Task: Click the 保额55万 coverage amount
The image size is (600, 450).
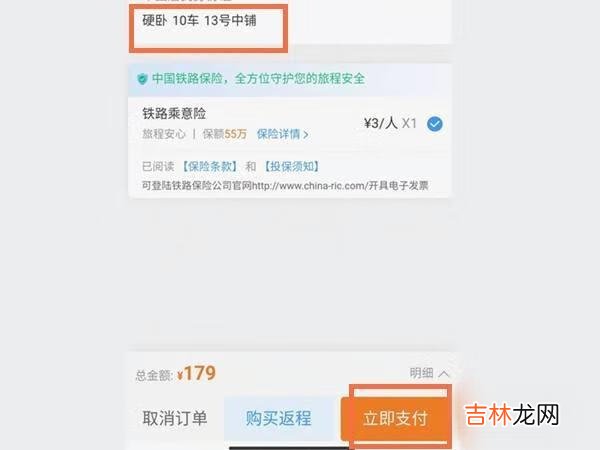Action: [225, 134]
